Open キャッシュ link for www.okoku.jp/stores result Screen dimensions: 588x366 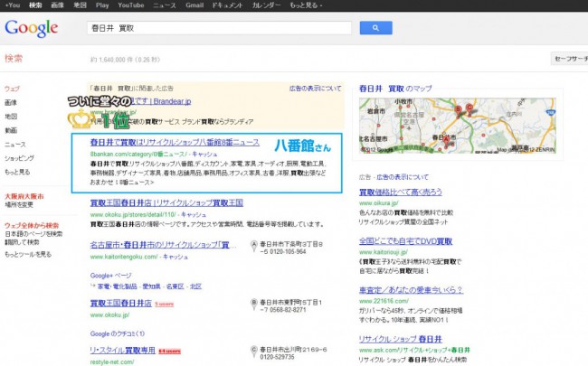click(x=194, y=215)
